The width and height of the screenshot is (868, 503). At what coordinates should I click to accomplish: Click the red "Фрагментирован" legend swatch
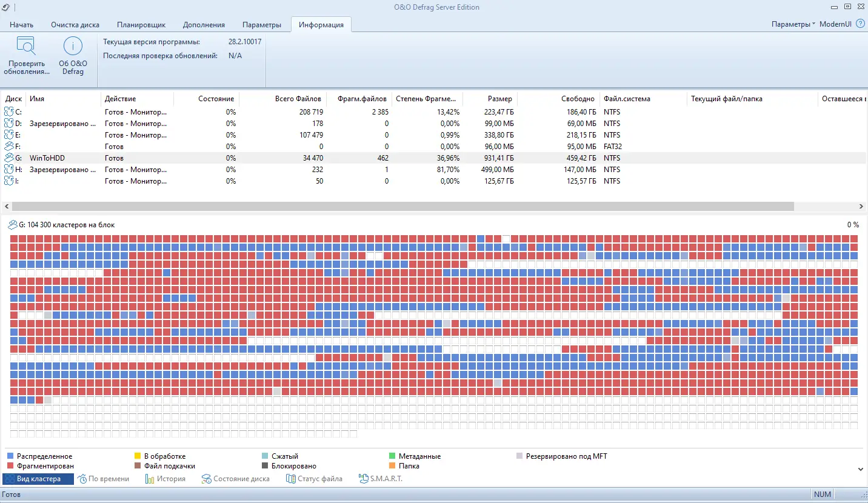[x=10, y=465]
